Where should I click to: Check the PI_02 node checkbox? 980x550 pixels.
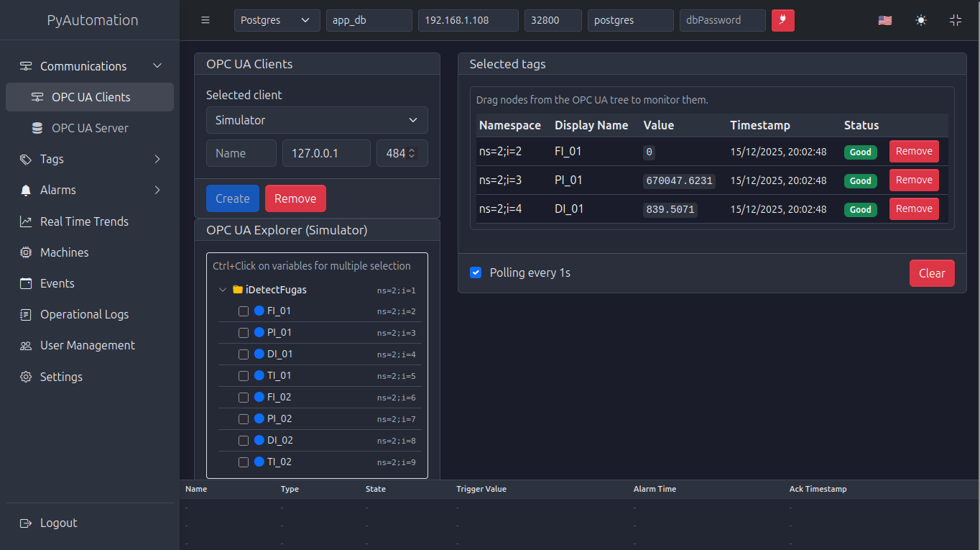click(244, 419)
